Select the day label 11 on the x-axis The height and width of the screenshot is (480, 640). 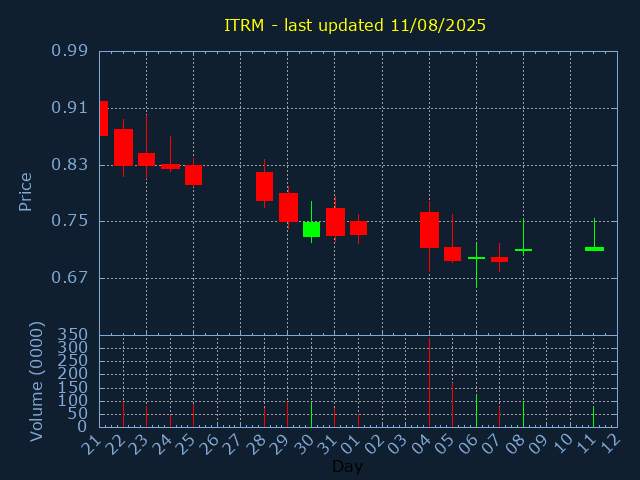tap(586, 444)
